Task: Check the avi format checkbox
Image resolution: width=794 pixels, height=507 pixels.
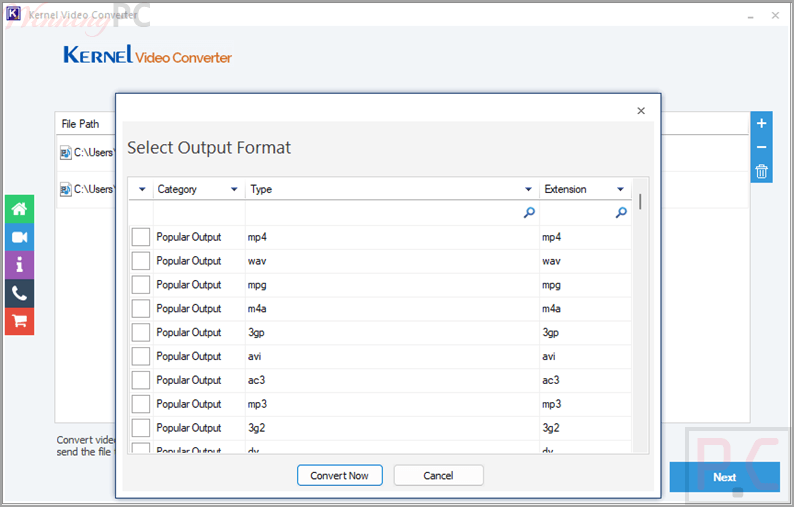Action: click(141, 356)
